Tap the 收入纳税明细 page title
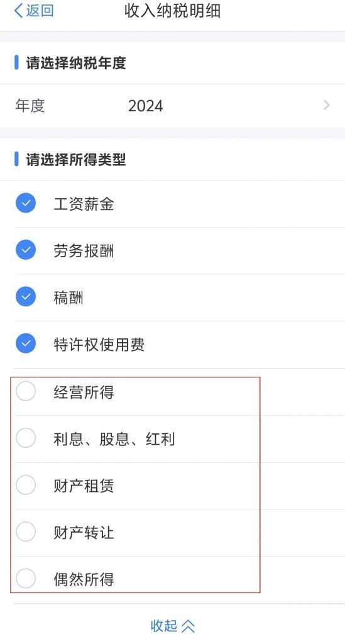 (173, 11)
